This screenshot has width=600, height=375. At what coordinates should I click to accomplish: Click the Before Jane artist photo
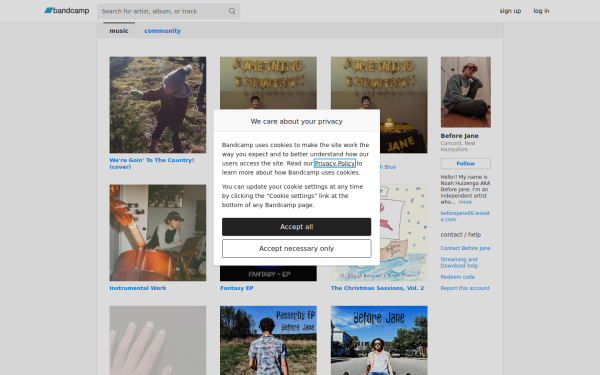(466, 92)
